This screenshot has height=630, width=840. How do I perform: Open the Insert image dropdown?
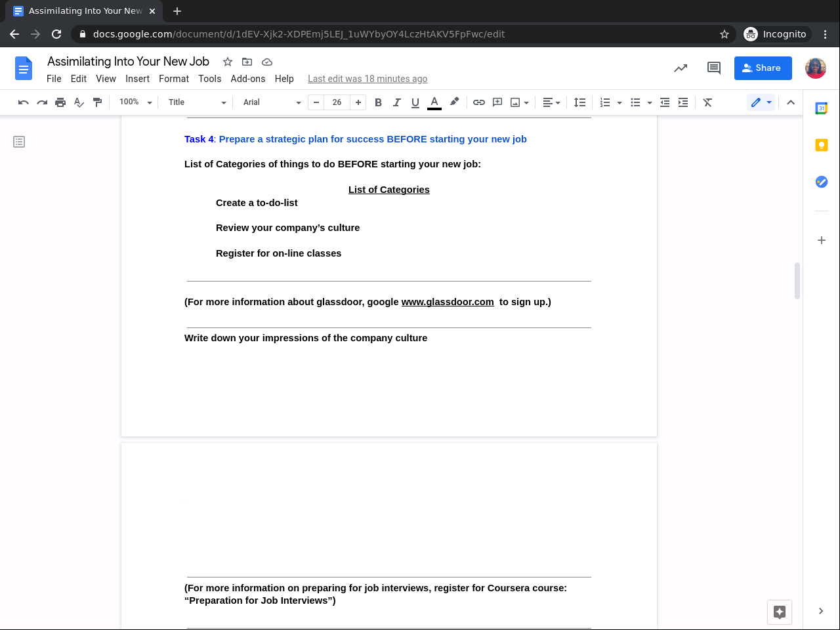(520, 102)
